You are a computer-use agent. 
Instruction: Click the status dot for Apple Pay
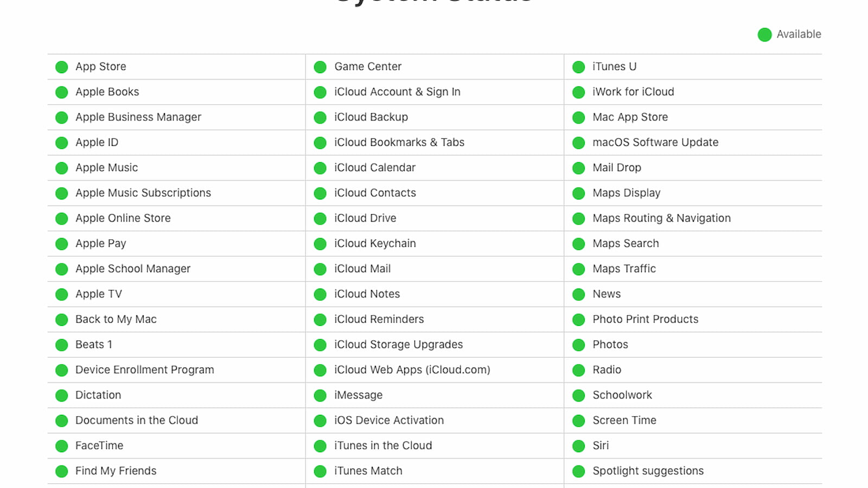click(62, 244)
